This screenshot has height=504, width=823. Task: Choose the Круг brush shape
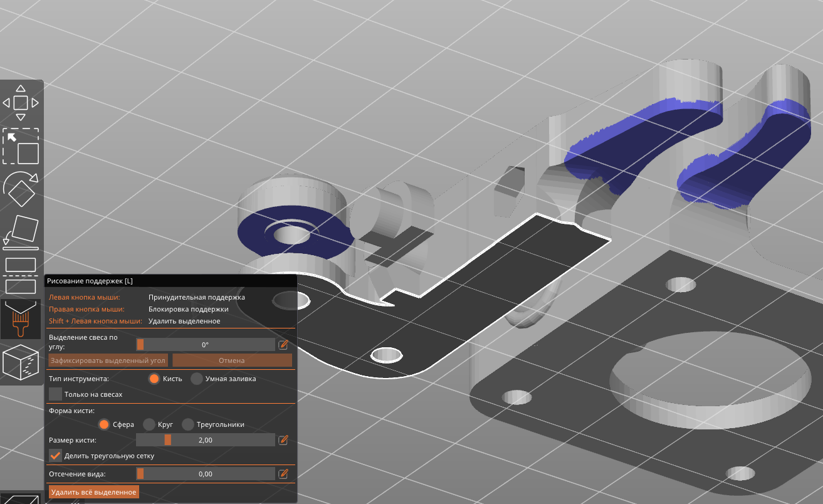(x=149, y=424)
